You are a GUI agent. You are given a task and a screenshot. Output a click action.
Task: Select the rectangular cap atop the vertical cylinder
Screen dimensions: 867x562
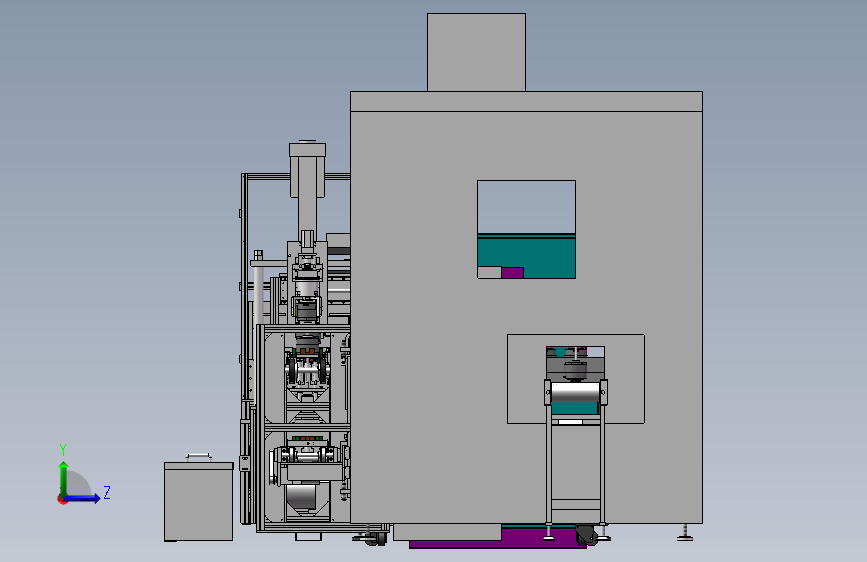coord(307,150)
